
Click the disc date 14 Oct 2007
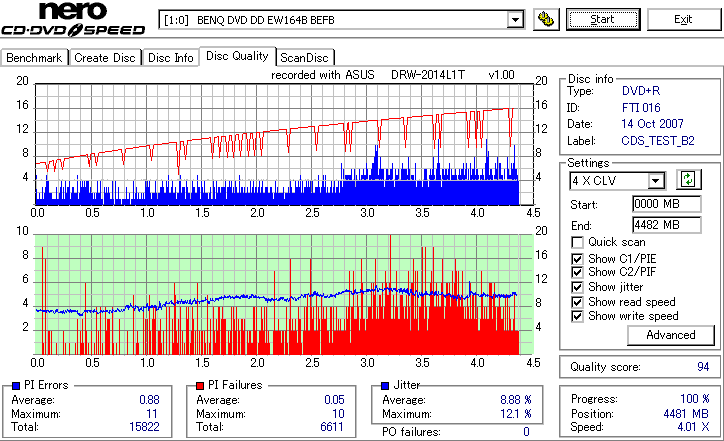[x=652, y=124]
